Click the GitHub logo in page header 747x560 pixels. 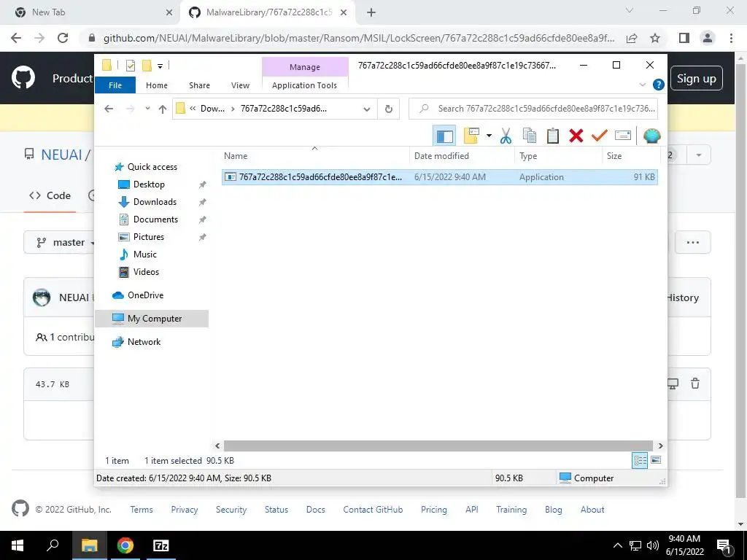[x=23, y=78]
